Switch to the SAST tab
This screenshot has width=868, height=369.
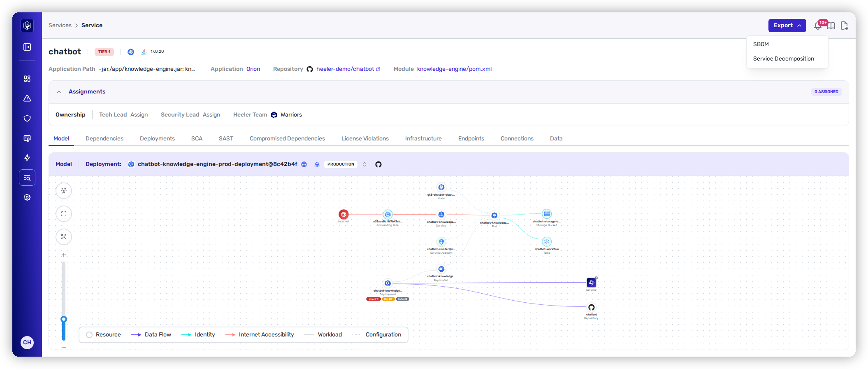[226, 138]
